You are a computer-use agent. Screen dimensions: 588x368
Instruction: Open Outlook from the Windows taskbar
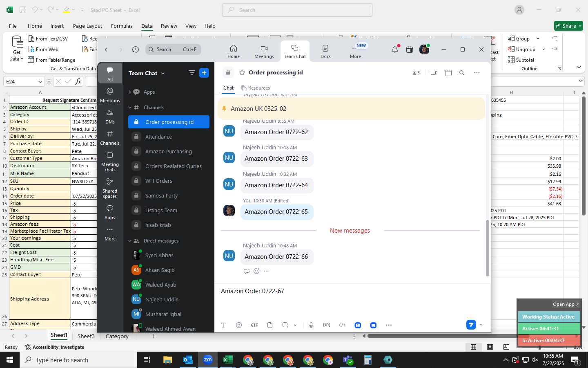coord(187,360)
